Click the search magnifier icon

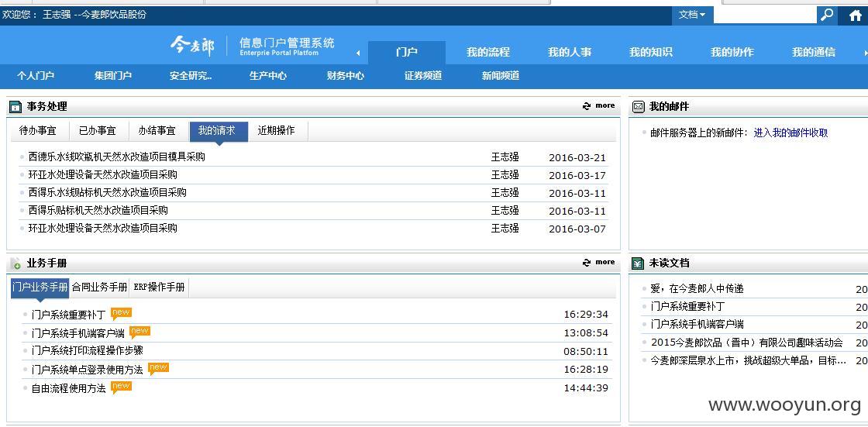826,15
